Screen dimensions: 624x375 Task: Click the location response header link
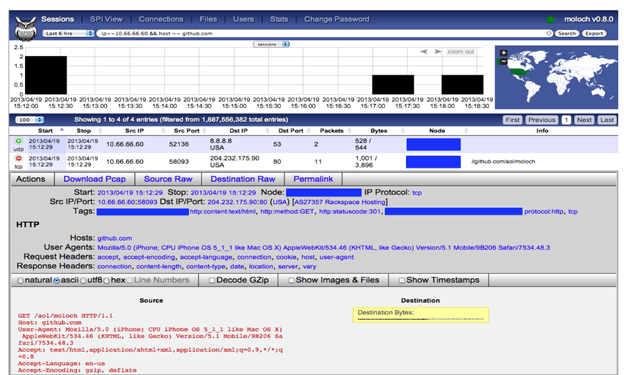coord(261,267)
